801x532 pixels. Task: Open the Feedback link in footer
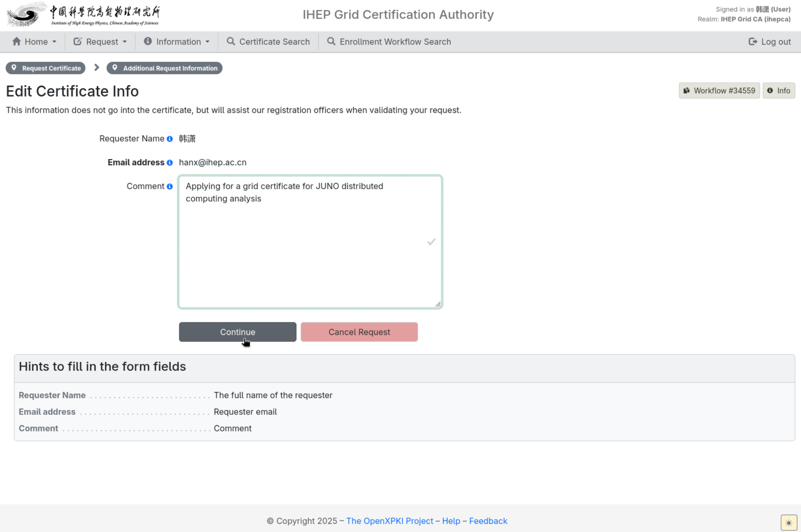[x=488, y=521]
